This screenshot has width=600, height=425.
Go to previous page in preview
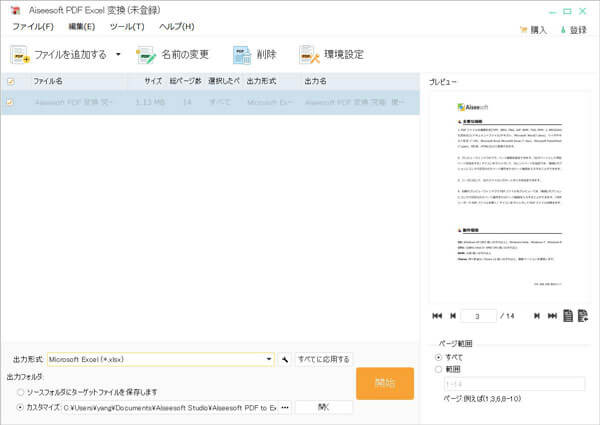(x=453, y=316)
